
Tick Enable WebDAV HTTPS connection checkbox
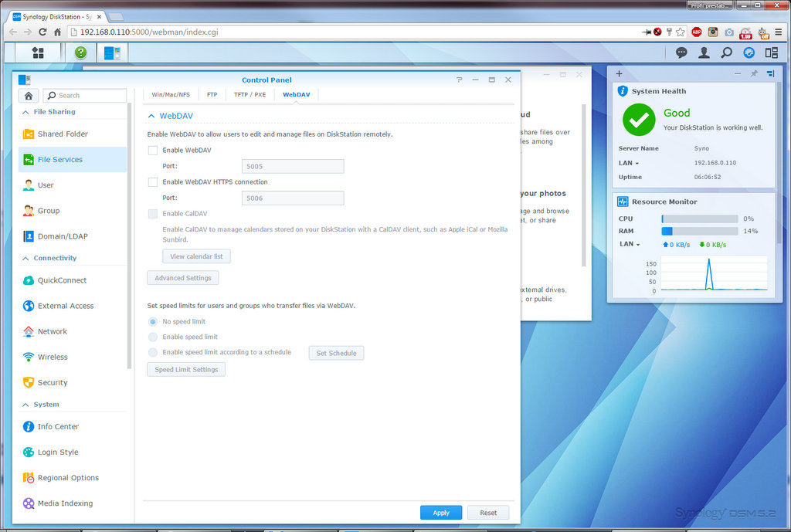point(153,182)
